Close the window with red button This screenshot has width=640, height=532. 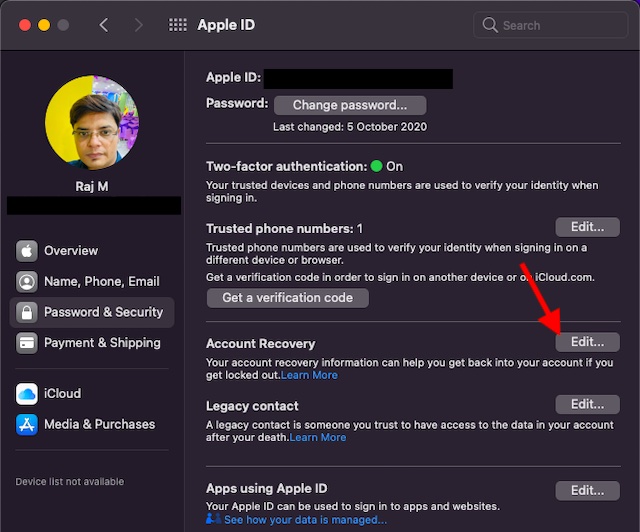[25, 25]
